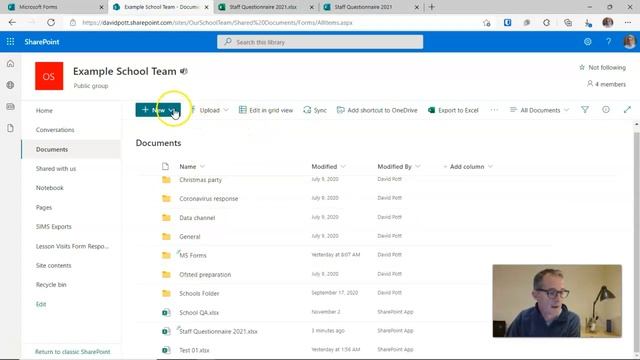Image resolution: width=640 pixels, height=360 pixels.
Task: Open a new browser tab
Action: point(431,7)
